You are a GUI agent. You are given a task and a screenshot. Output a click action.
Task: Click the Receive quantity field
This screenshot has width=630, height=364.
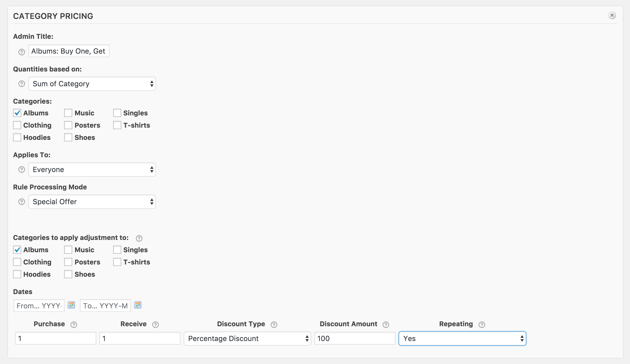pos(140,338)
